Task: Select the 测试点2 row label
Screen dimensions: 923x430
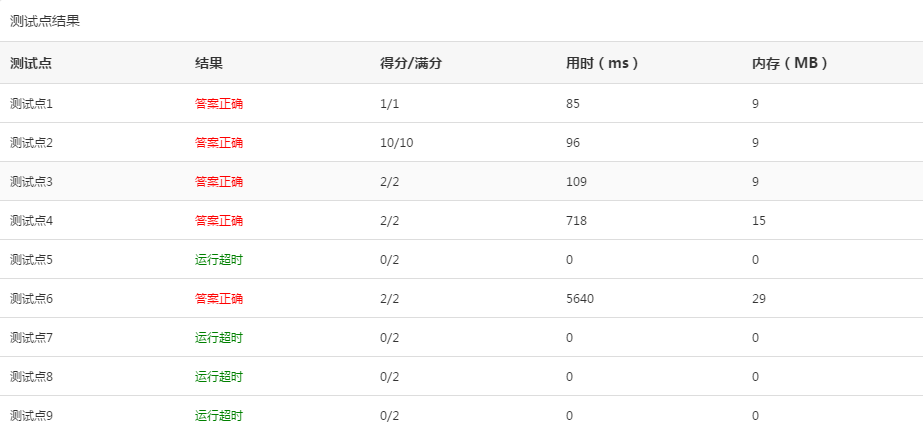Action: coord(31,142)
